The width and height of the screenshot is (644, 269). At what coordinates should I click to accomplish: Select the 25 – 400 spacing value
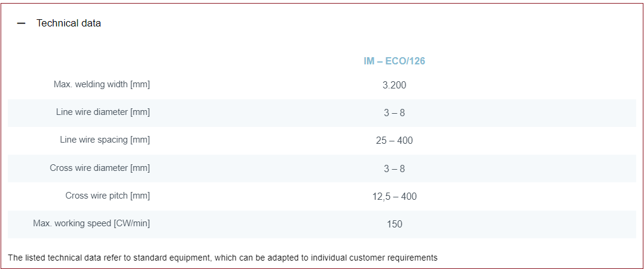coord(394,141)
